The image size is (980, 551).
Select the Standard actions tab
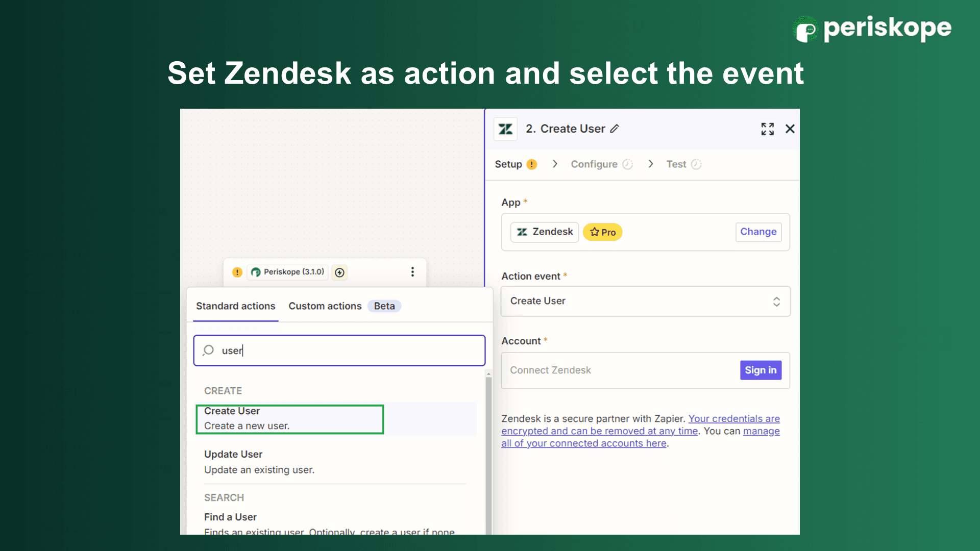(235, 306)
